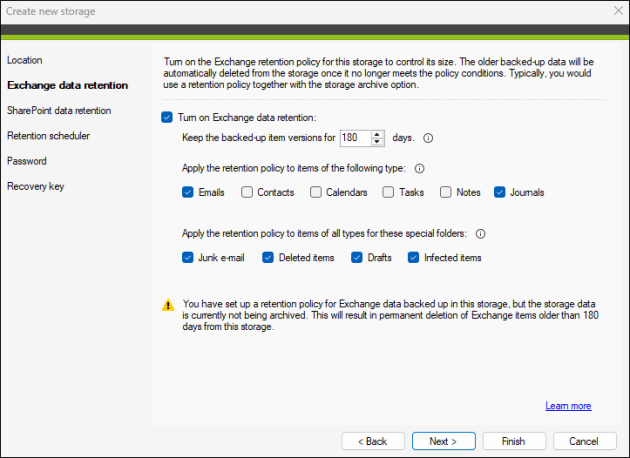The image size is (630, 458).
Task: Click the Finish button
Action: [514, 441]
